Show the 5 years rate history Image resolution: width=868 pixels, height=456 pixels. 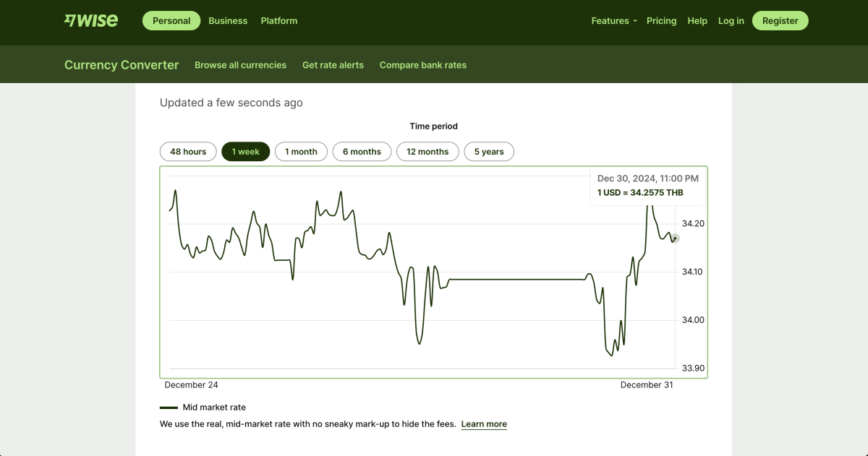(489, 152)
